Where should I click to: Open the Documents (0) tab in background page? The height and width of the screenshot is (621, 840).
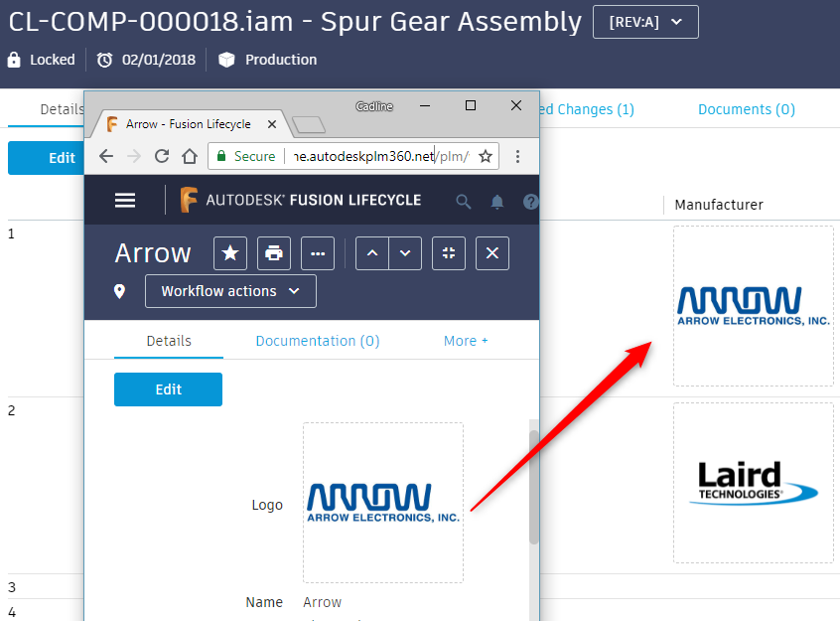coord(747,109)
